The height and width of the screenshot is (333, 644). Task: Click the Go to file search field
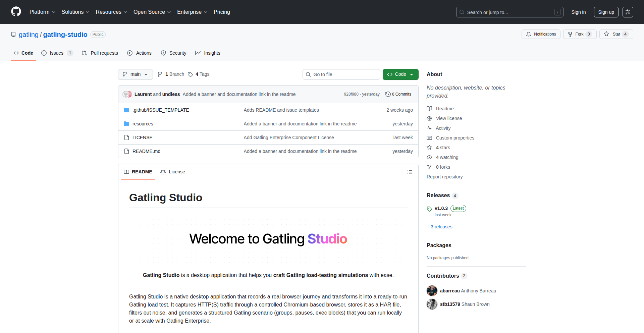click(341, 74)
